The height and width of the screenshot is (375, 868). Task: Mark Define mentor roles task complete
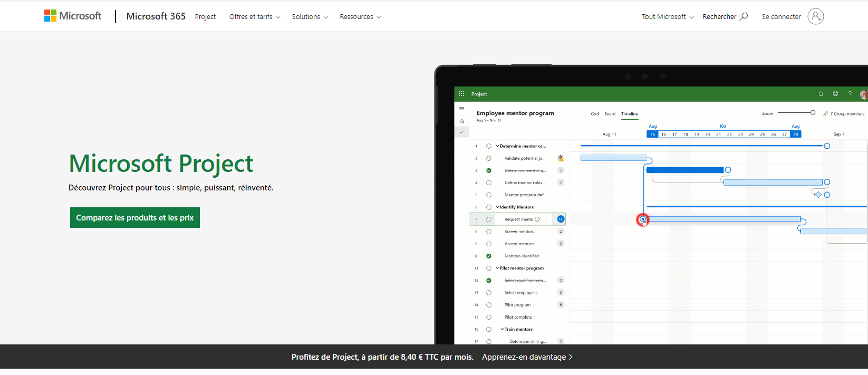click(x=489, y=182)
